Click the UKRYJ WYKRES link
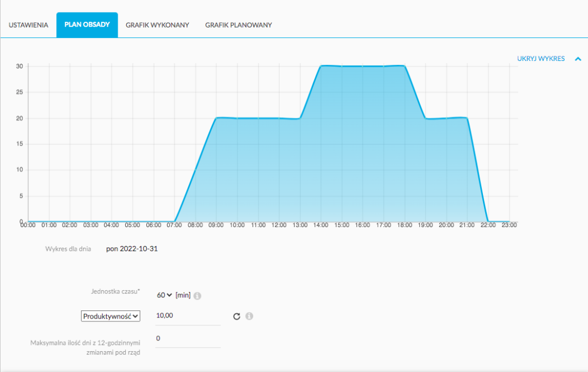This screenshot has width=588, height=372. click(540, 59)
